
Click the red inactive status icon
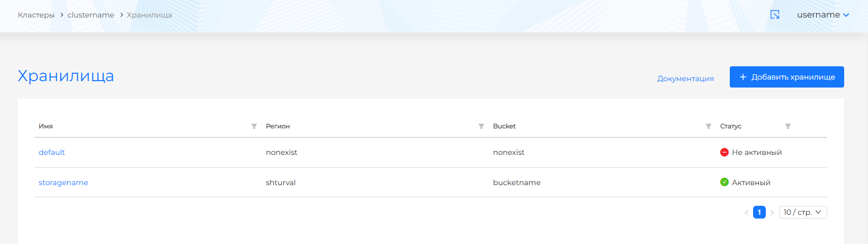[x=724, y=152]
